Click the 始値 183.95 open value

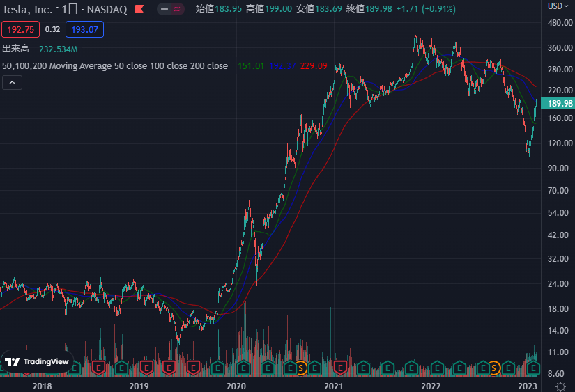(219, 9)
